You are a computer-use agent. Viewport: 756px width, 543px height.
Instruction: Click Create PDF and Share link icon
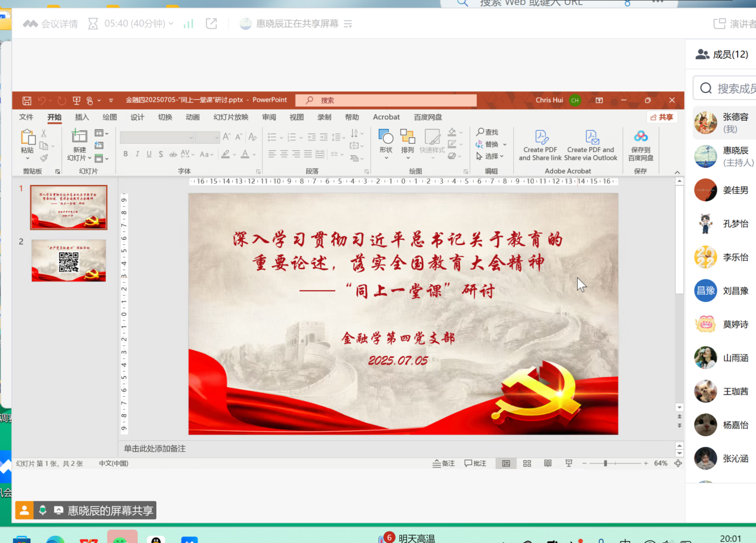coord(541,138)
